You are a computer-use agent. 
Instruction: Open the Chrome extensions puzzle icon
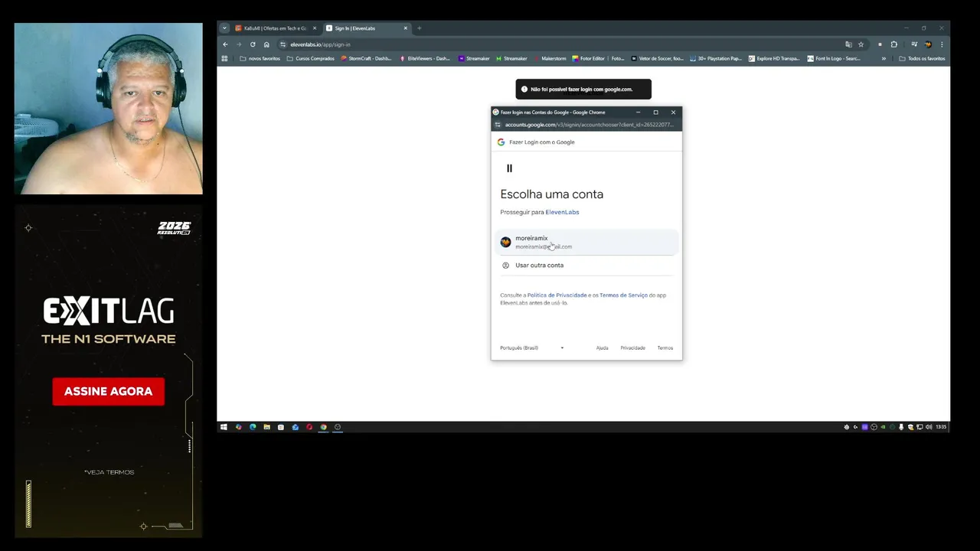click(x=893, y=44)
